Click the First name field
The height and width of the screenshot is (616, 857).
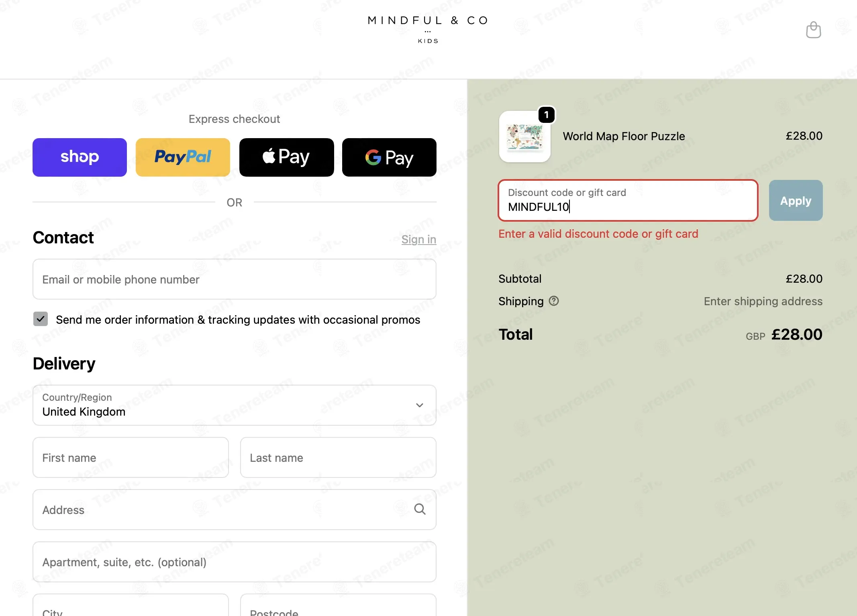coord(131,457)
